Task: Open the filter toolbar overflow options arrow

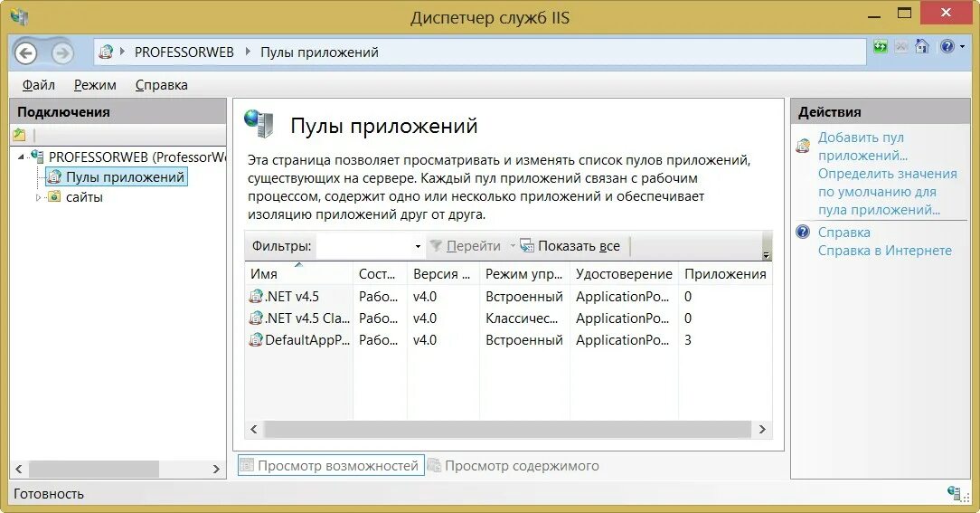Action: (x=767, y=254)
